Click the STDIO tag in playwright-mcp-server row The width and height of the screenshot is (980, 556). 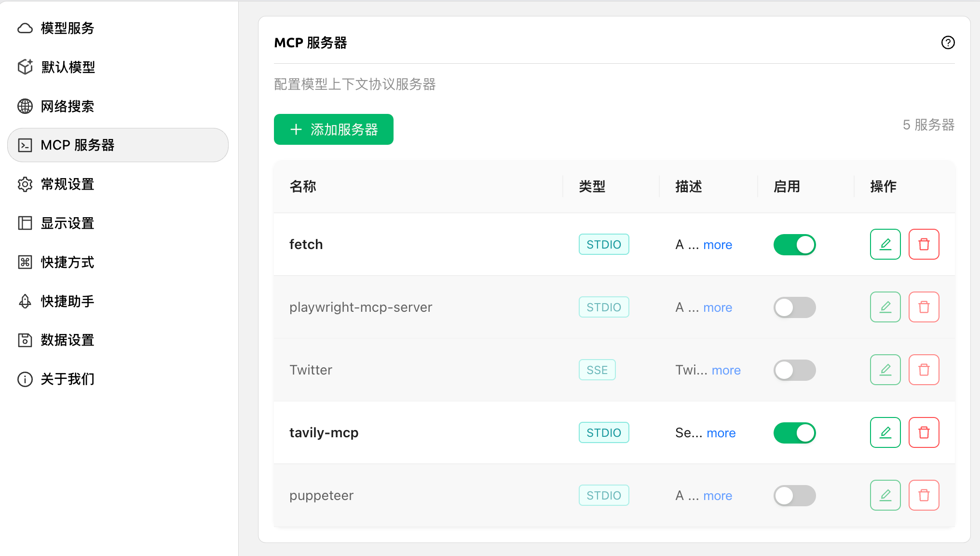click(x=603, y=307)
